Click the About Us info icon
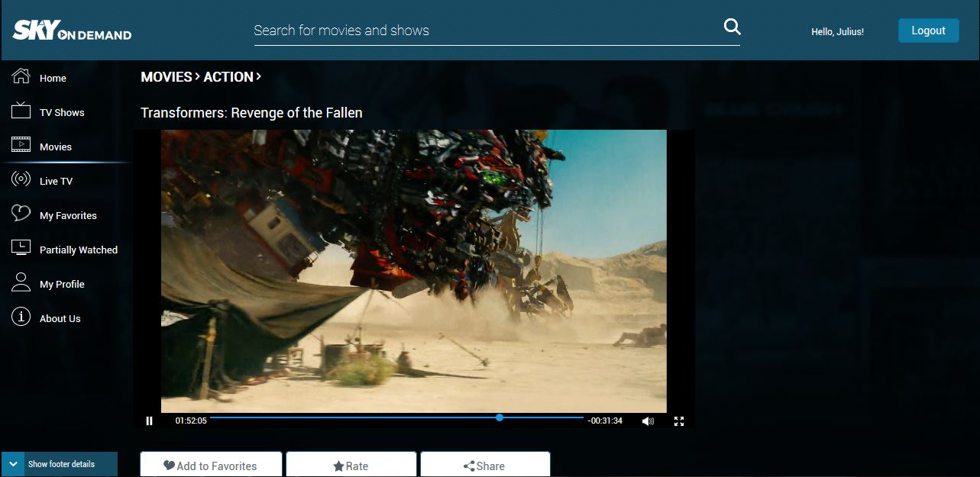This screenshot has height=477, width=980. click(21, 317)
